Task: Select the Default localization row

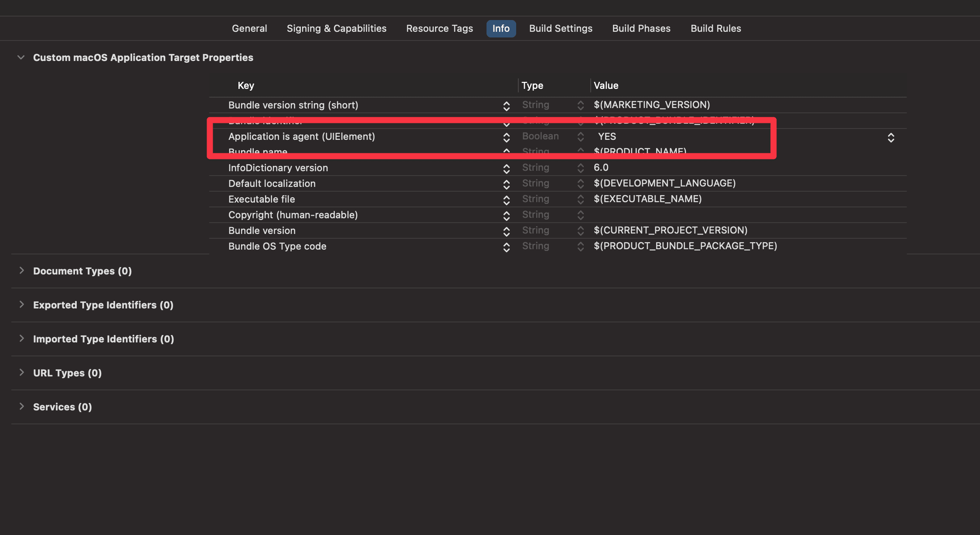Action: [272, 183]
